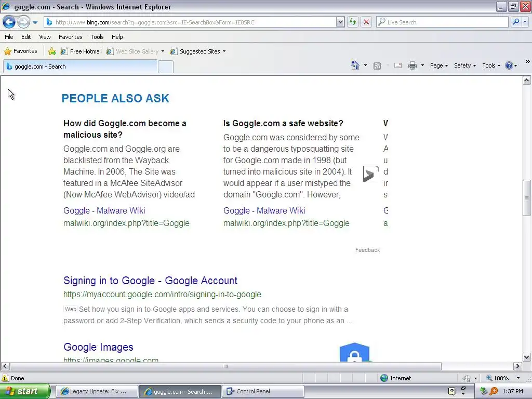Open the Safety command menu
Image resolution: width=532 pixels, height=399 pixels.
tap(465, 65)
